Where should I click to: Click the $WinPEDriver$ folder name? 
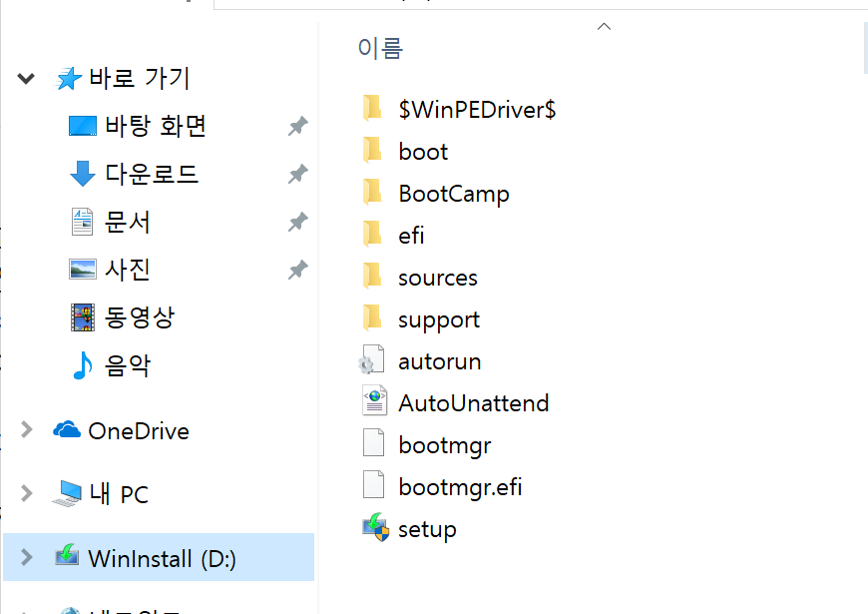click(x=477, y=110)
